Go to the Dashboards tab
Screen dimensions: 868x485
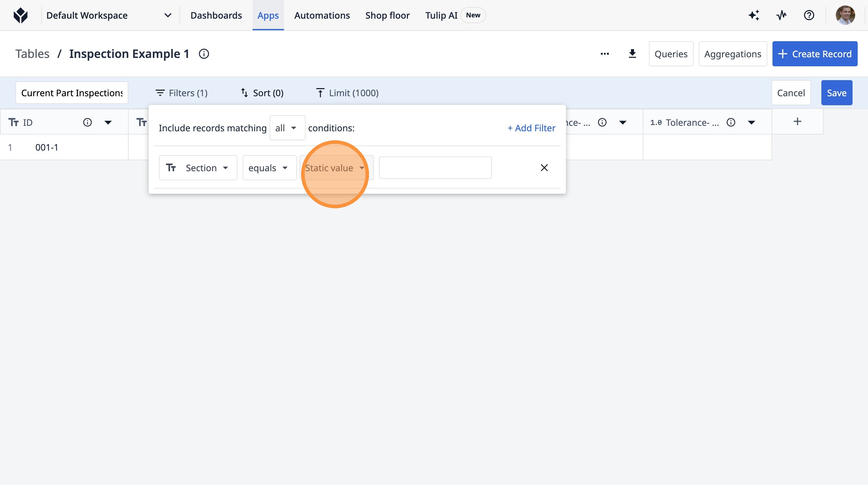point(216,15)
